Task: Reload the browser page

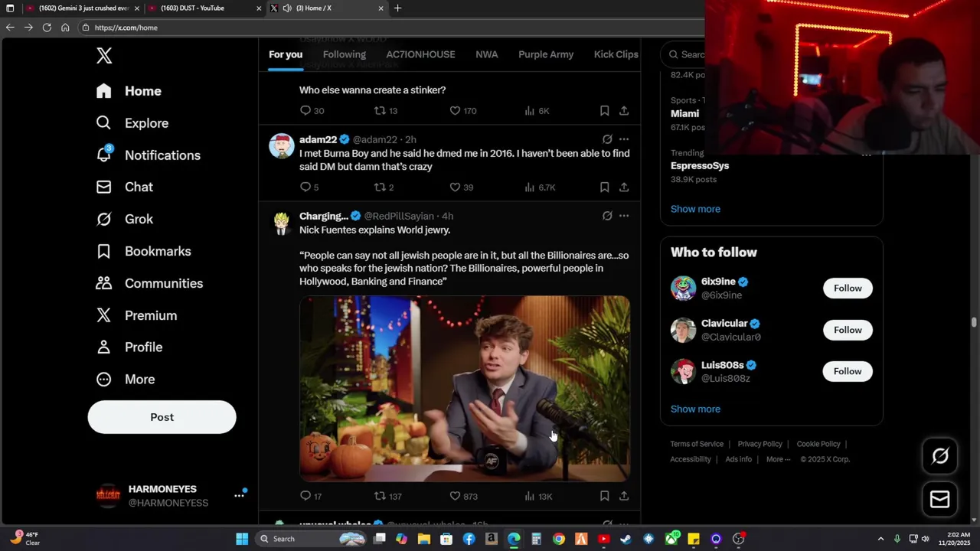Action: tap(47, 28)
